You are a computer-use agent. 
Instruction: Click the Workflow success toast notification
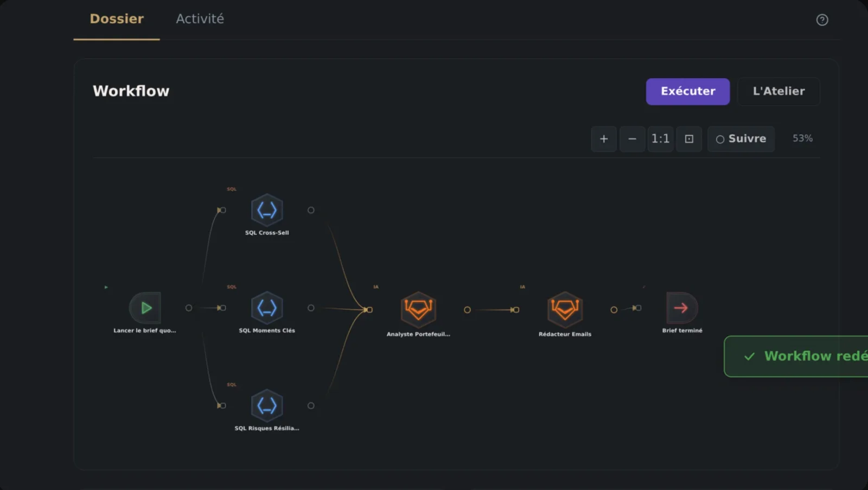point(796,357)
